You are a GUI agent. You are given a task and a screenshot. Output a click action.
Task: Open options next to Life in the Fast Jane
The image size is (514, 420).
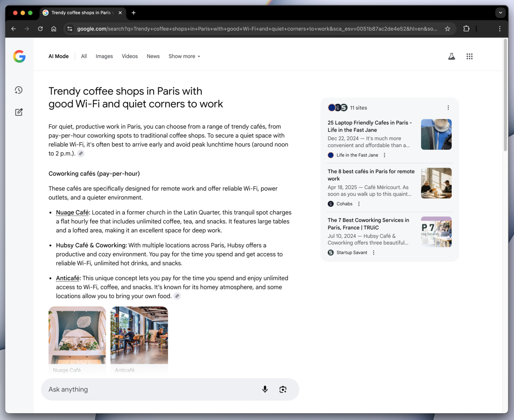(x=384, y=155)
